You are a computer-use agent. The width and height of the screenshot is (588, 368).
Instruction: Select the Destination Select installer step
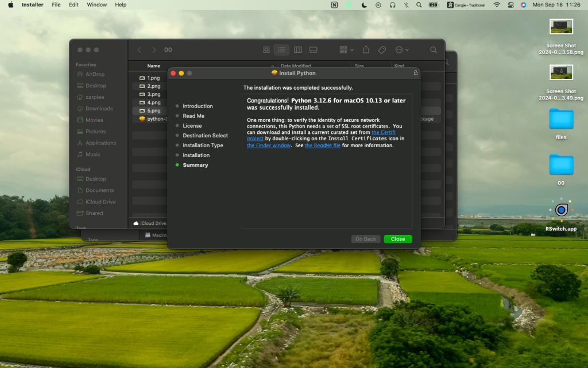(x=205, y=135)
